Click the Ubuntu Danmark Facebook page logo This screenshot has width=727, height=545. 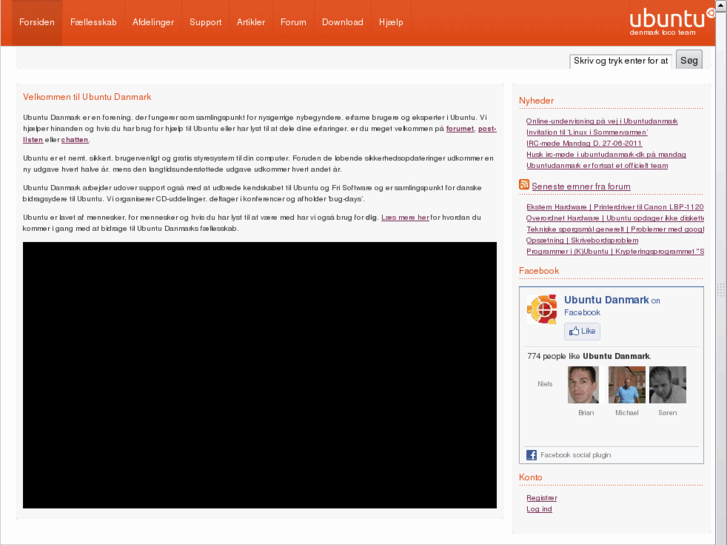(542, 308)
